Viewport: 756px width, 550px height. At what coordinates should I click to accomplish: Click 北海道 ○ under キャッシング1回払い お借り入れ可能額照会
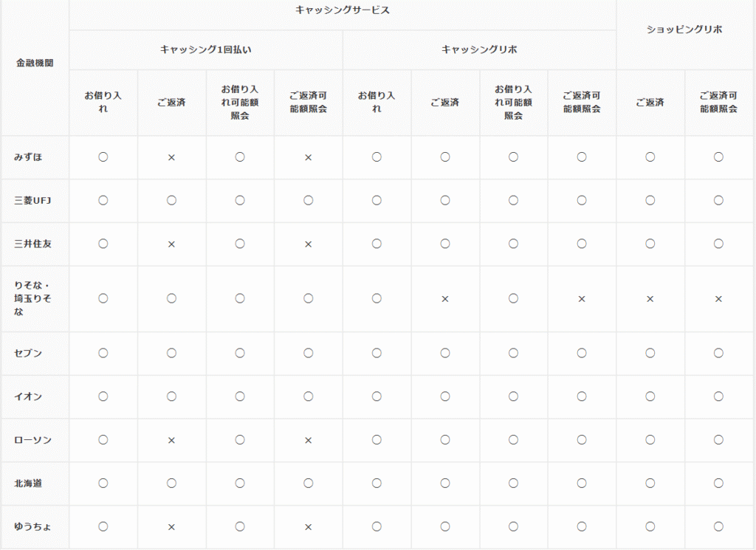pyautogui.click(x=240, y=484)
